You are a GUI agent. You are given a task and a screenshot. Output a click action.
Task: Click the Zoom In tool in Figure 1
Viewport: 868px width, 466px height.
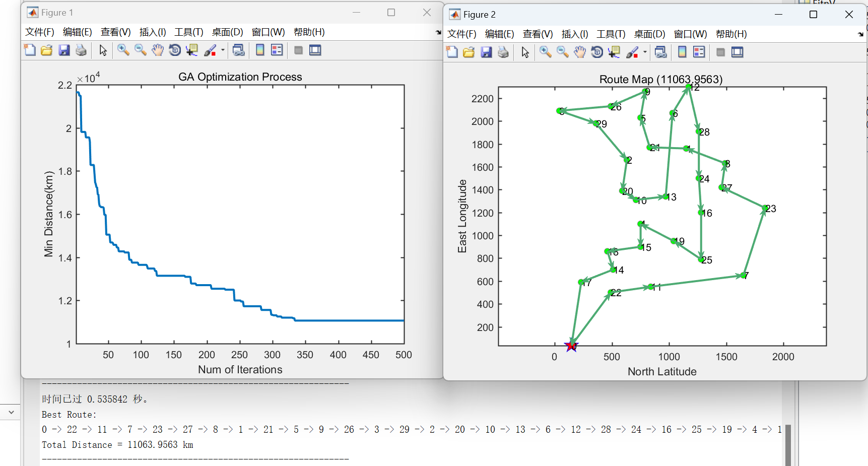123,50
